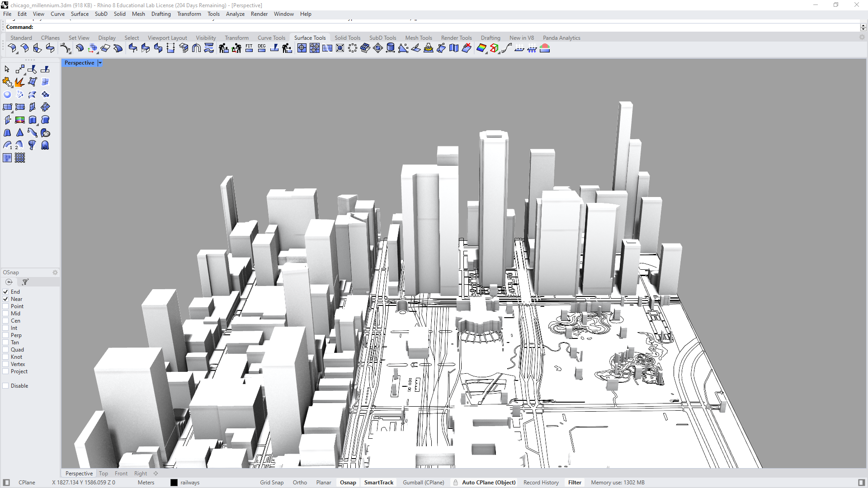Uncheck the End osnap checkbox
This screenshot has height=488, width=868.
[x=6, y=292]
